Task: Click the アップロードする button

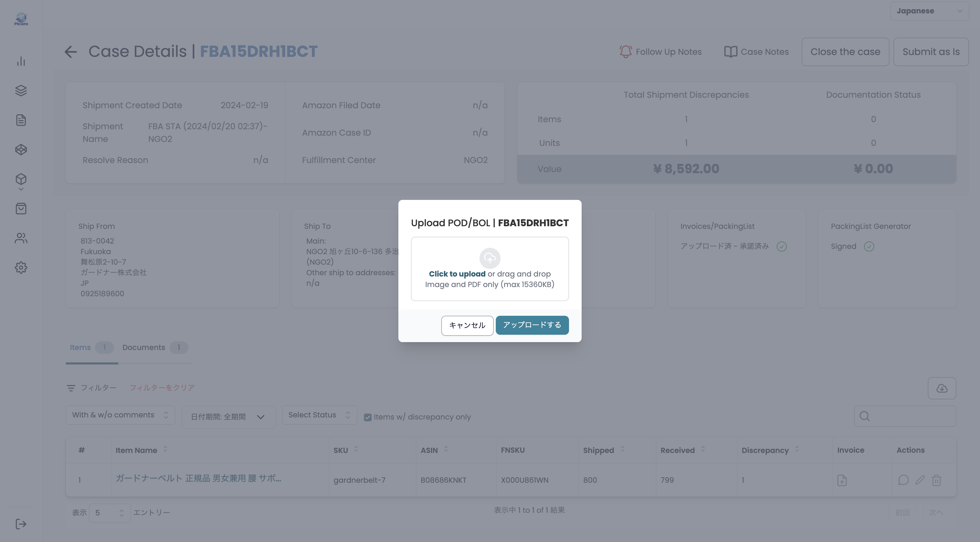Action: 532,325
